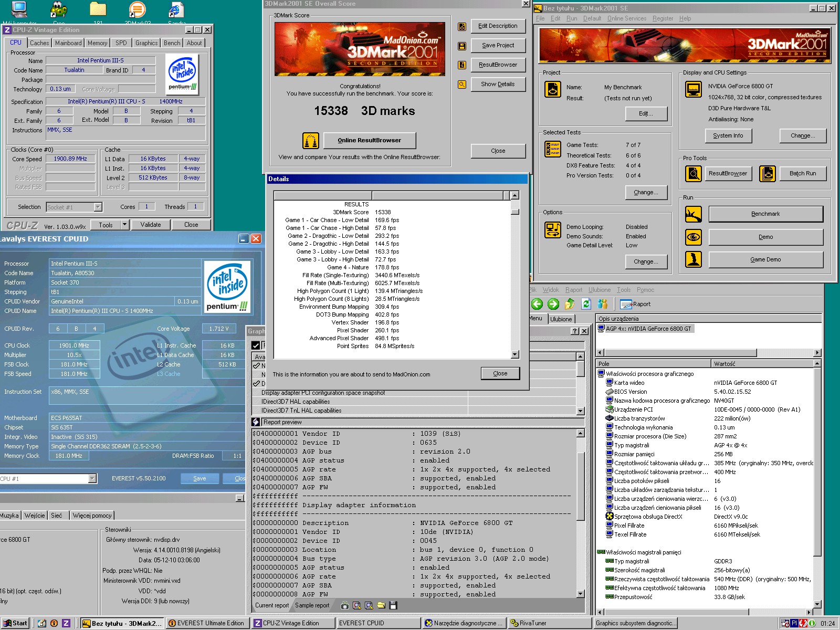Click the Demo eye icon
Screen dimensions: 840x630
pos(694,237)
